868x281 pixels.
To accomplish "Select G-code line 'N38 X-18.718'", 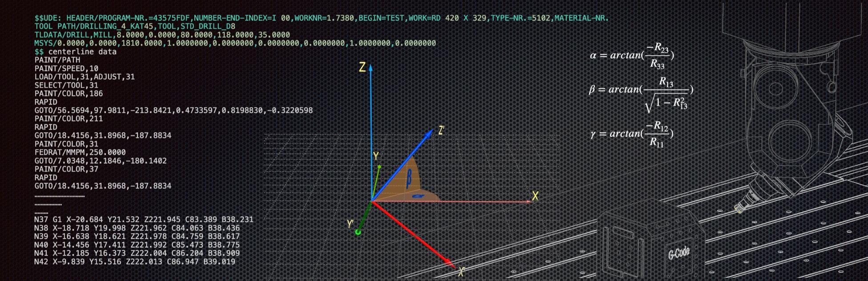I will pos(137,228).
